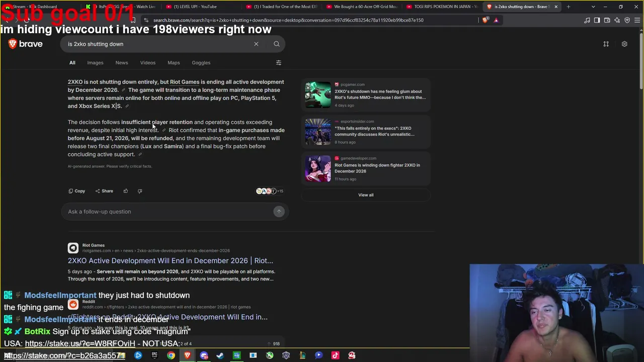Viewport: 644px width, 362px height.
Task: Dislike the AI answer with thumbs down
Action: (140, 191)
